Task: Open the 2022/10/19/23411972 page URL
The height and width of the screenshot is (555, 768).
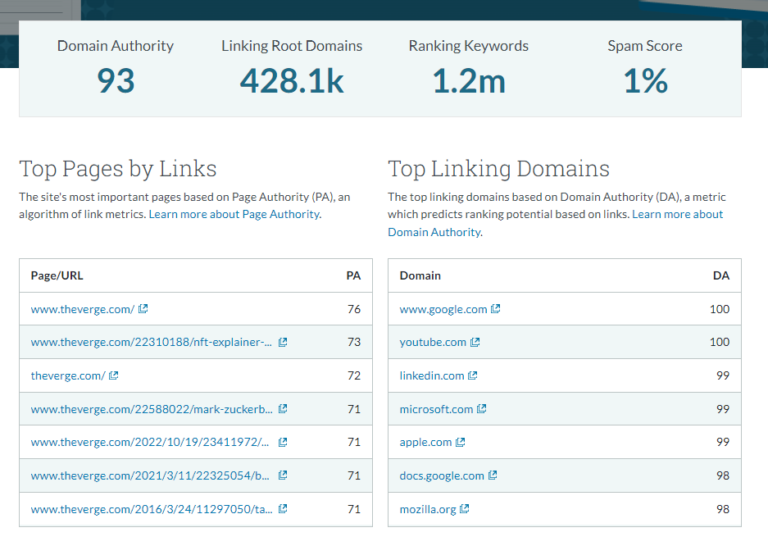Action: point(150,442)
